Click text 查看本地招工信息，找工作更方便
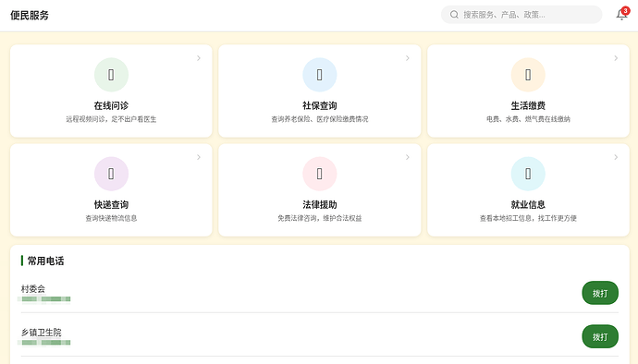This screenshot has width=638, height=364. (x=528, y=218)
